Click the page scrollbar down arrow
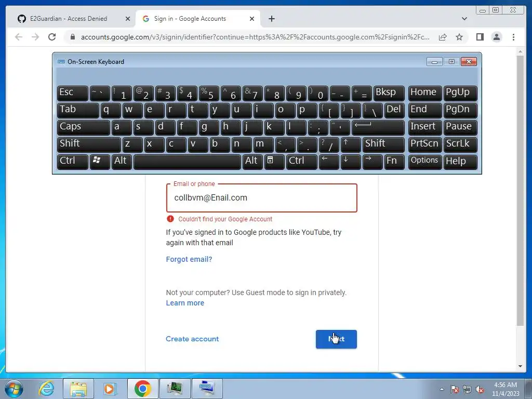 point(520,366)
